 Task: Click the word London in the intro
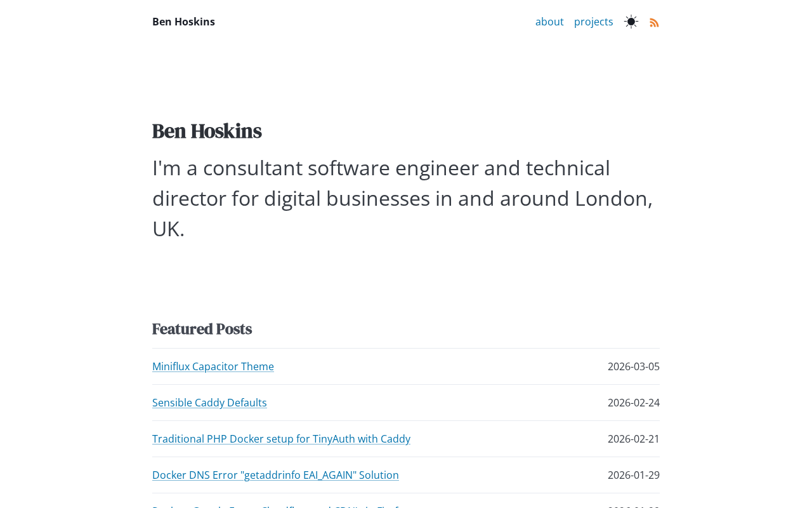click(x=611, y=198)
